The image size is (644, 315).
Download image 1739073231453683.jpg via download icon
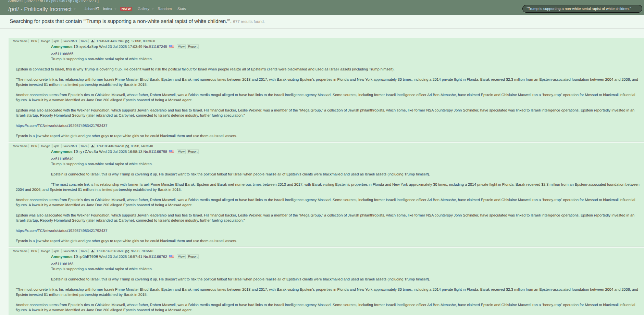pos(92,251)
